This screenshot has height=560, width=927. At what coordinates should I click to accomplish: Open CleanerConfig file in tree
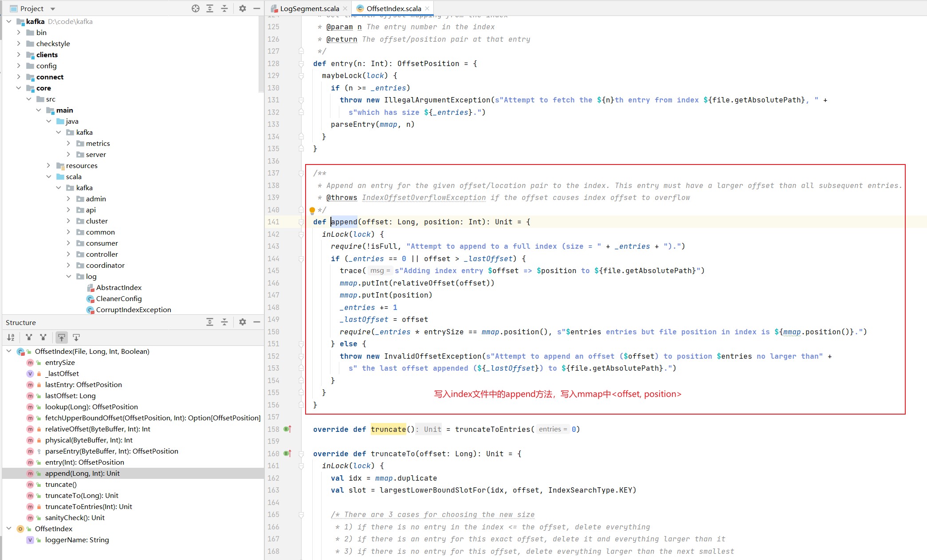tap(118, 298)
